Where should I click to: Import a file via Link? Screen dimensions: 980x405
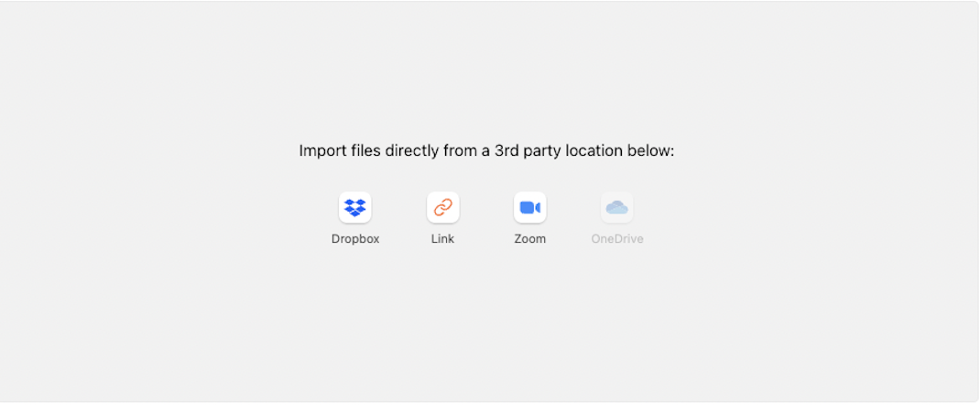[442, 207]
